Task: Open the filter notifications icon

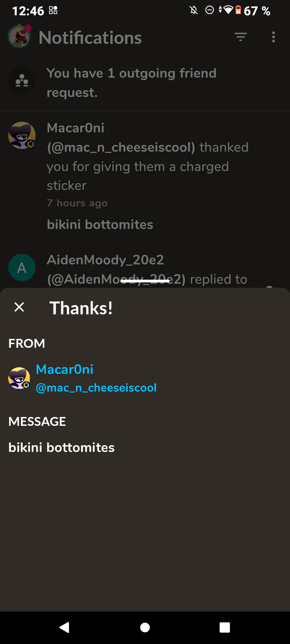Action: [240, 37]
